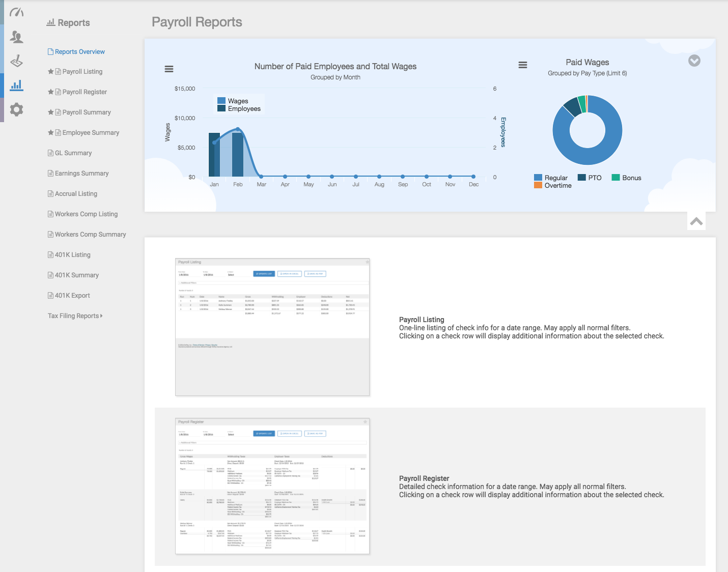Open the wages chart hamburger menu
The height and width of the screenshot is (572, 728).
click(169, 69)
